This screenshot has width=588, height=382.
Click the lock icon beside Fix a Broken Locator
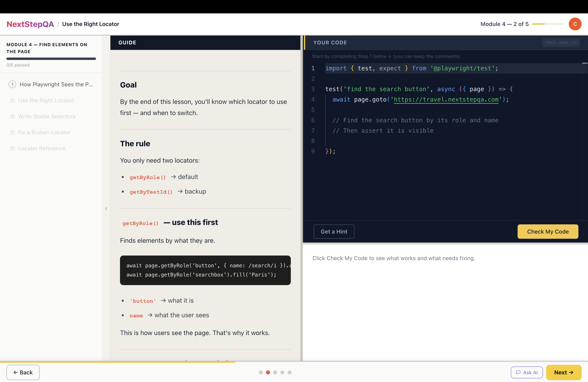pyautogui.click(x=12, y=132)
